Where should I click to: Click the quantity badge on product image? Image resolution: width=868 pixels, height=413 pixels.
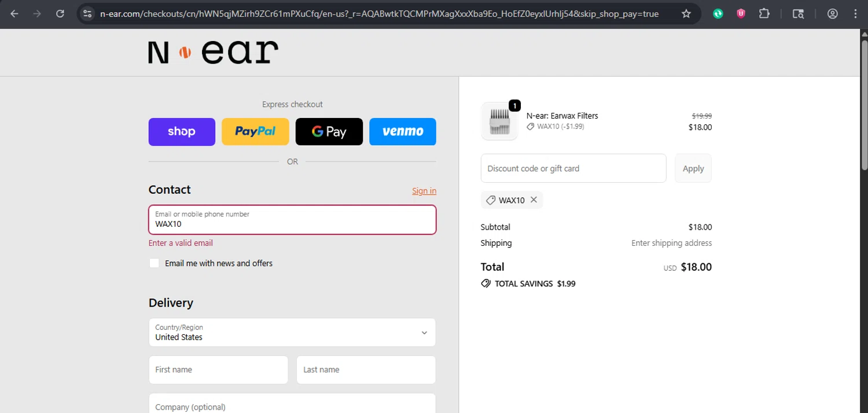[x=514, y=106]
